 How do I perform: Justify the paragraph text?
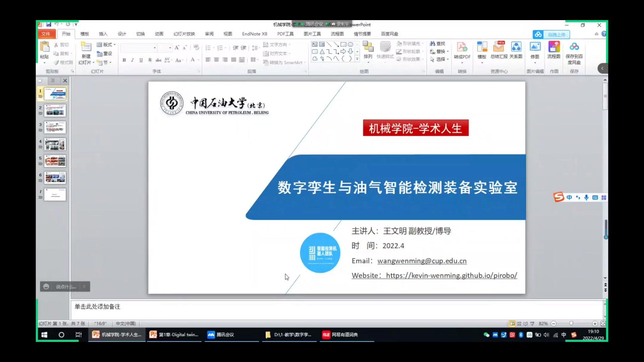coord(233,60)
